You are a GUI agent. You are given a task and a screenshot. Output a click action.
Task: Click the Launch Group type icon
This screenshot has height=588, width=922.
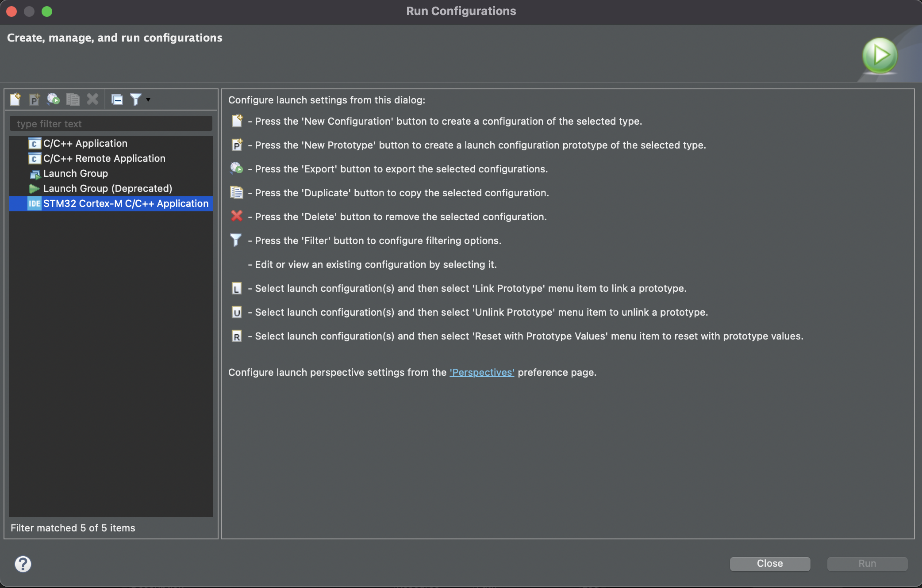pos(35,174)
